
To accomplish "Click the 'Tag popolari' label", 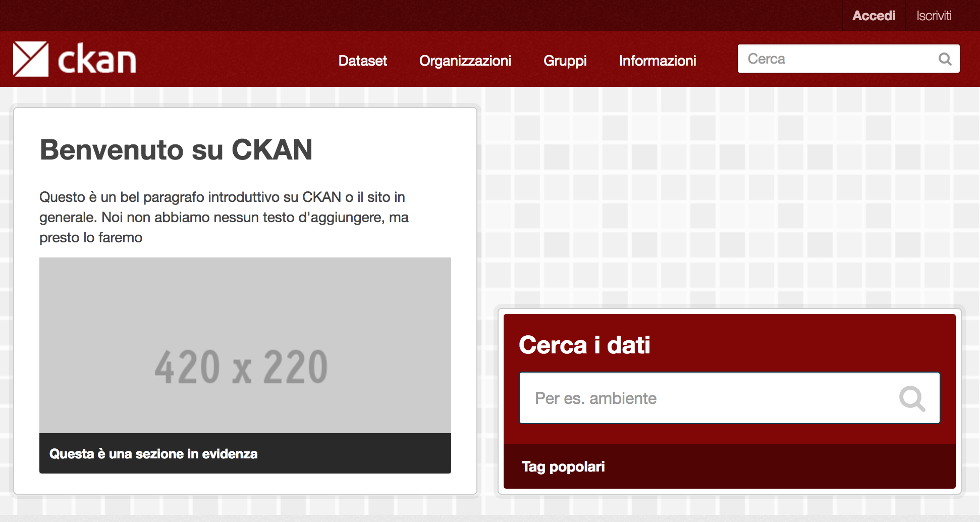I will click(563, 466).
